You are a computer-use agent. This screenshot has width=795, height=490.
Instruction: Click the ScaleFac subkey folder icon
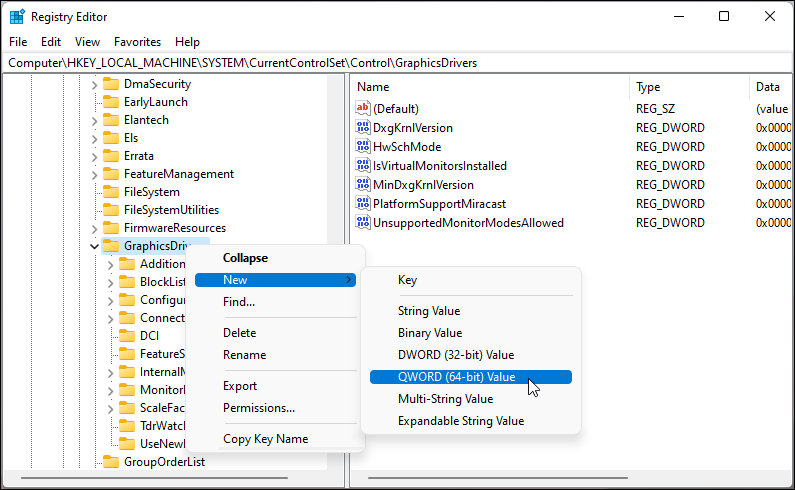pyautogui.click(x=127, y=408)
